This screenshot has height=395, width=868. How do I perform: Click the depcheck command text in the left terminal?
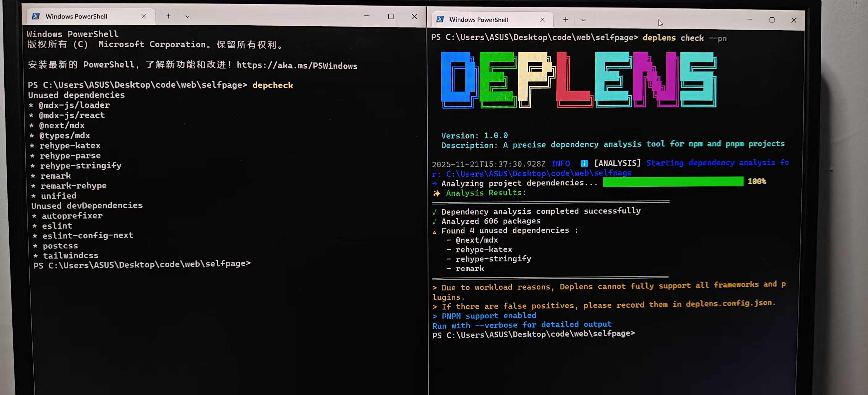coord(273,85)
